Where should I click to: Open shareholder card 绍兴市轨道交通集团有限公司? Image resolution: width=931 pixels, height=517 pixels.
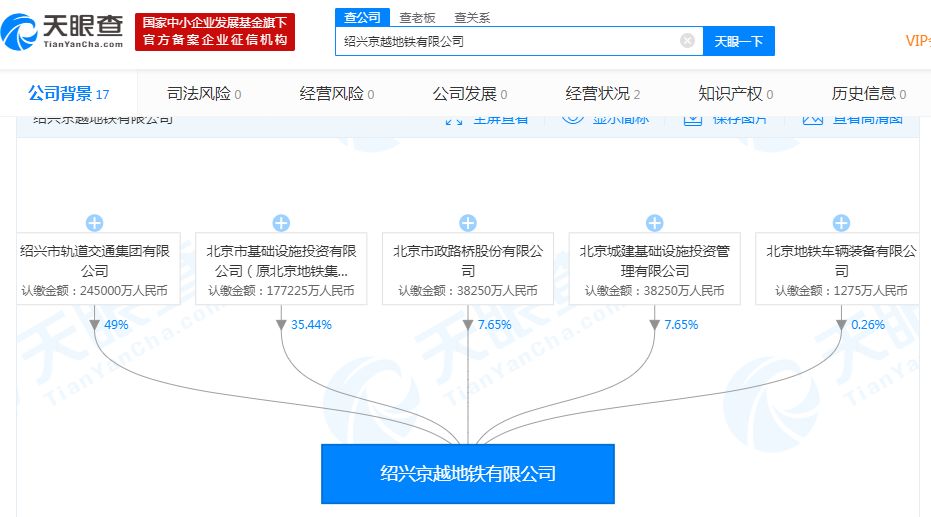coord(98,269)
